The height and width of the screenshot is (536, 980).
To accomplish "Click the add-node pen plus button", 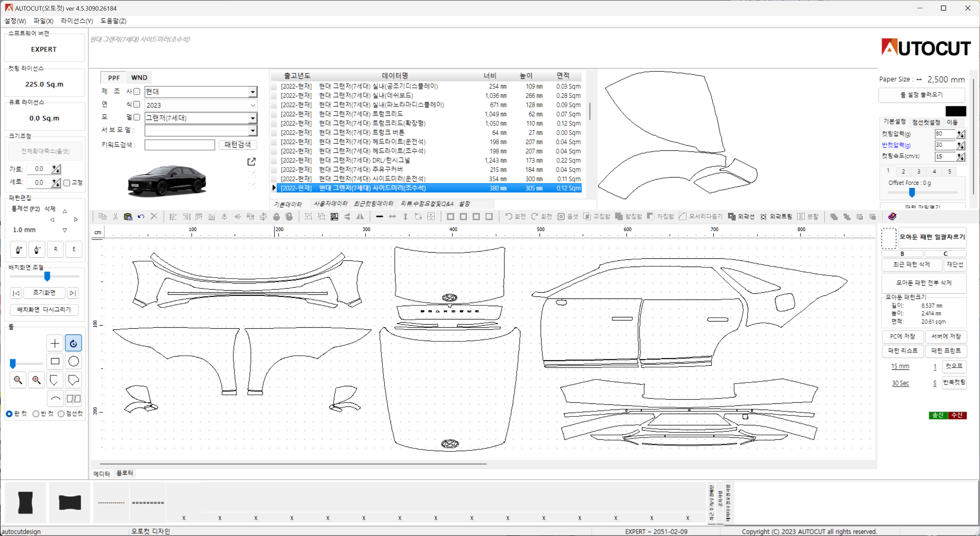I will 18,249.
